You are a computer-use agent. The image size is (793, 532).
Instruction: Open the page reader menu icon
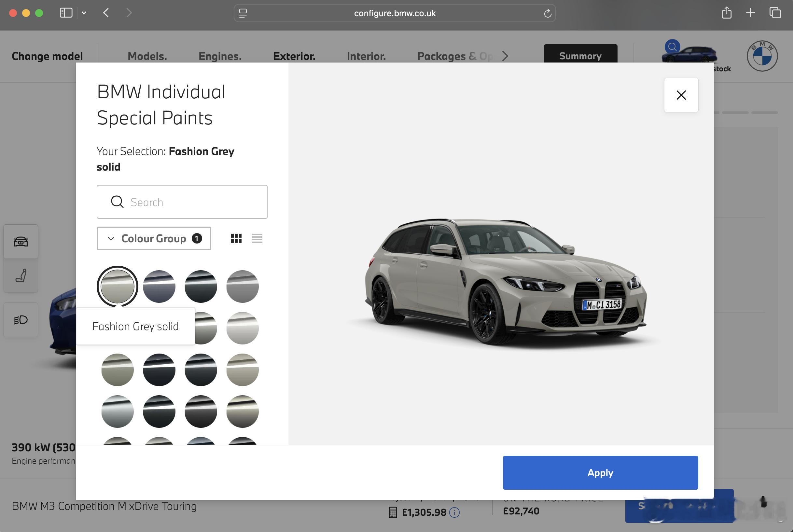click(x=243, y=13)
